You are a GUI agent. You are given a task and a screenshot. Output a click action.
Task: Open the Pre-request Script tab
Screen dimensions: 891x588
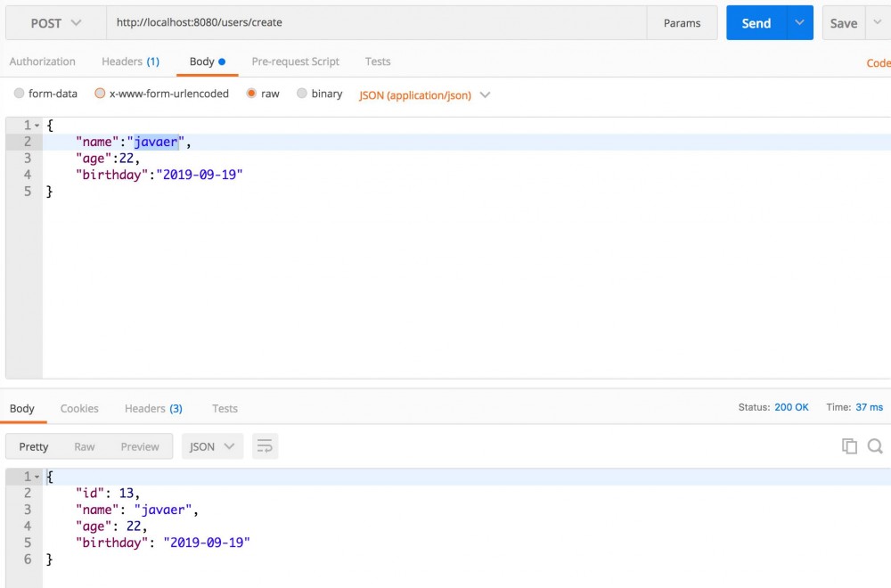[295, 61]
